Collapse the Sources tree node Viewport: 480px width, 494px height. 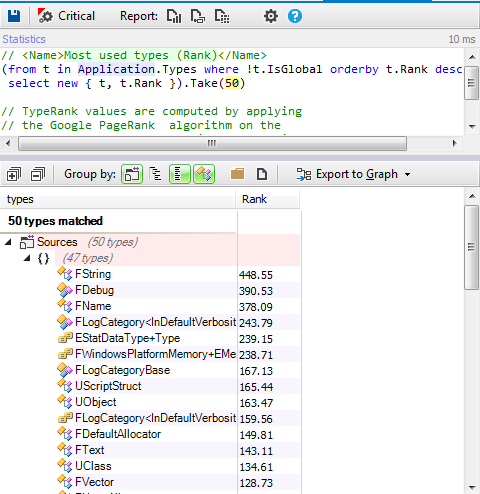click(x=8, y=242)
